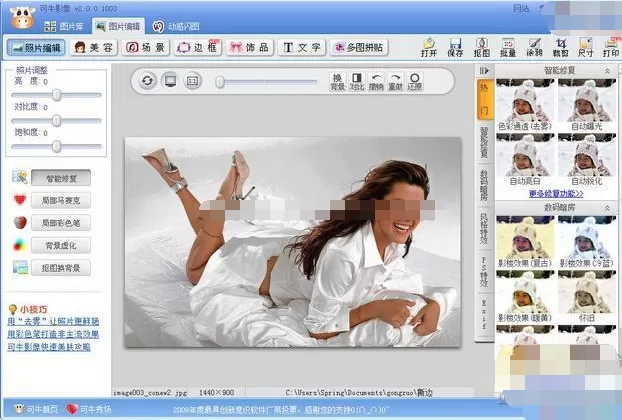Open the tip link 用"去雾"让照片更鲜艳
The height and width of the screenshot is (420, 622).
(53, 322)
